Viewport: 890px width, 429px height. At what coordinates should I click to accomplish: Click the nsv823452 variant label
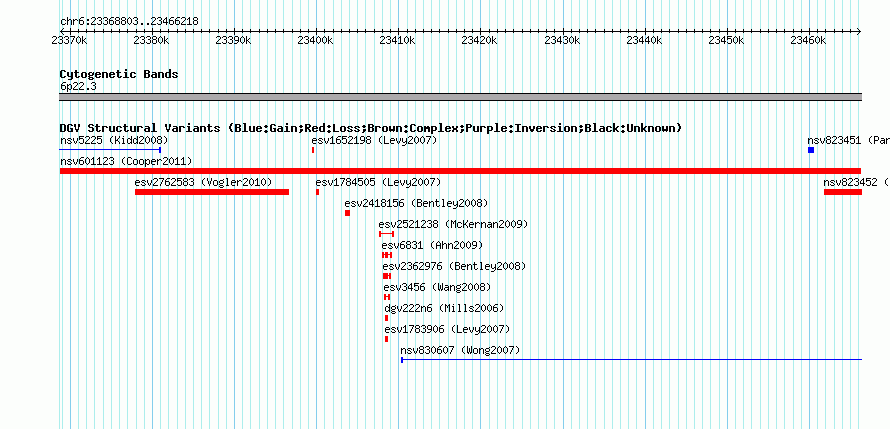click(x=856, y=182)
